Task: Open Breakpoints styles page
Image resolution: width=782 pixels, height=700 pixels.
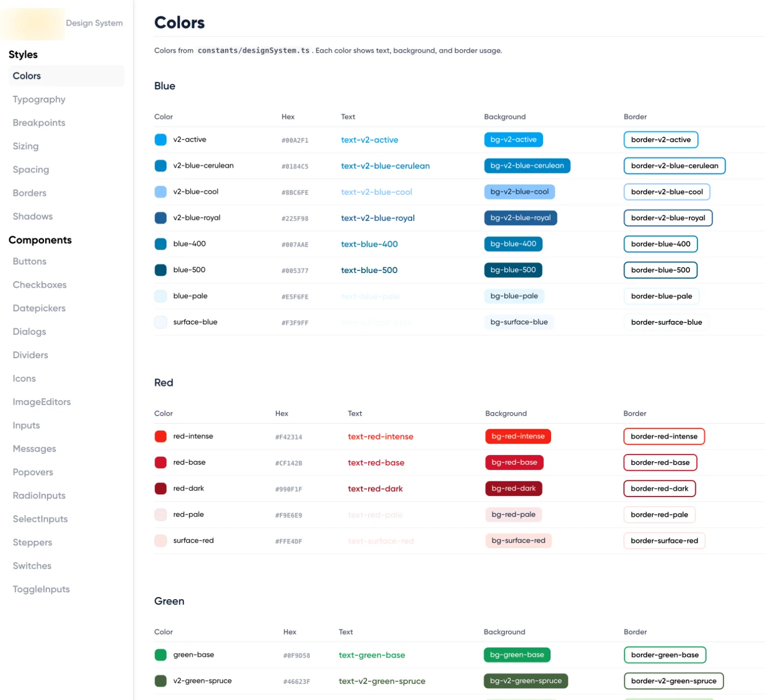Action: 39,123
